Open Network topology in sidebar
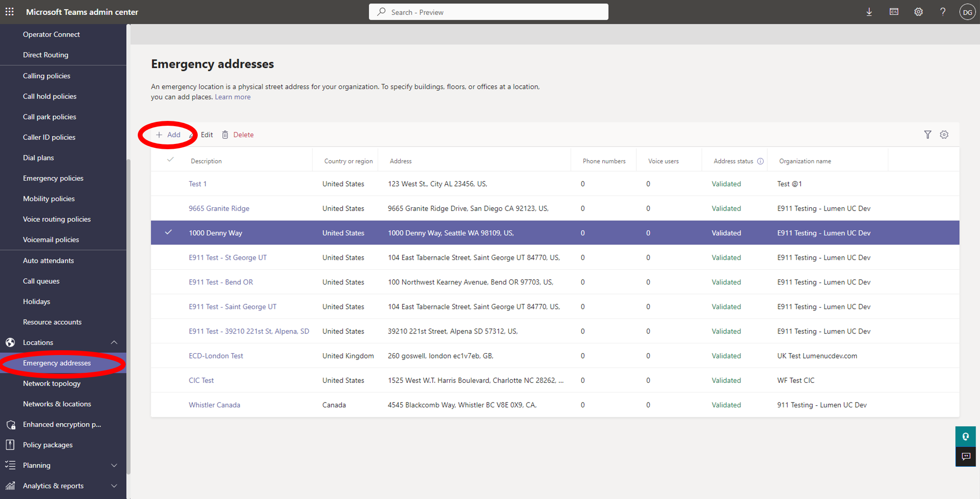The image size is (980, 499). (x=52, y=383)
